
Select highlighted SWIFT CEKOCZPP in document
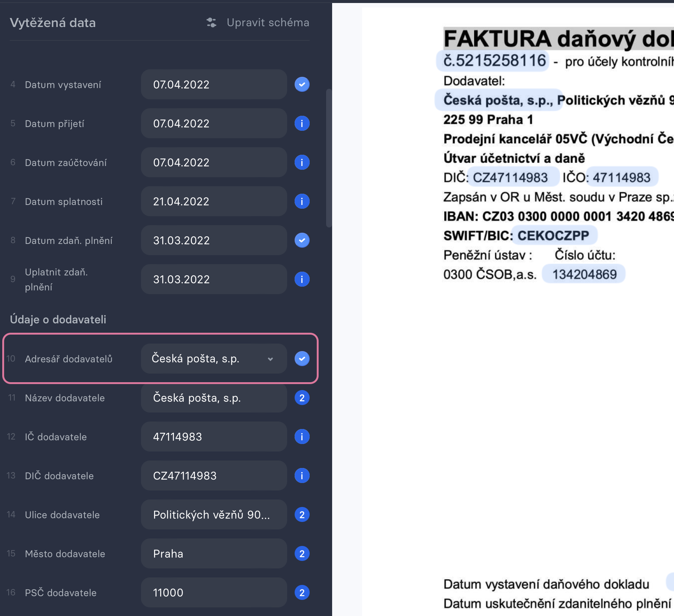tap(554, 235)
